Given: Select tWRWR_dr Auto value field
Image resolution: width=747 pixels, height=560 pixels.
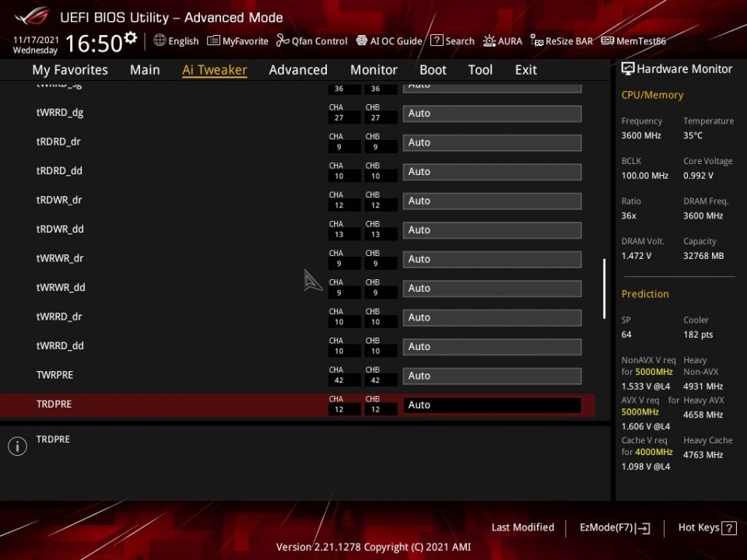Looking at the screenshot, I should [x=492, y=259].
